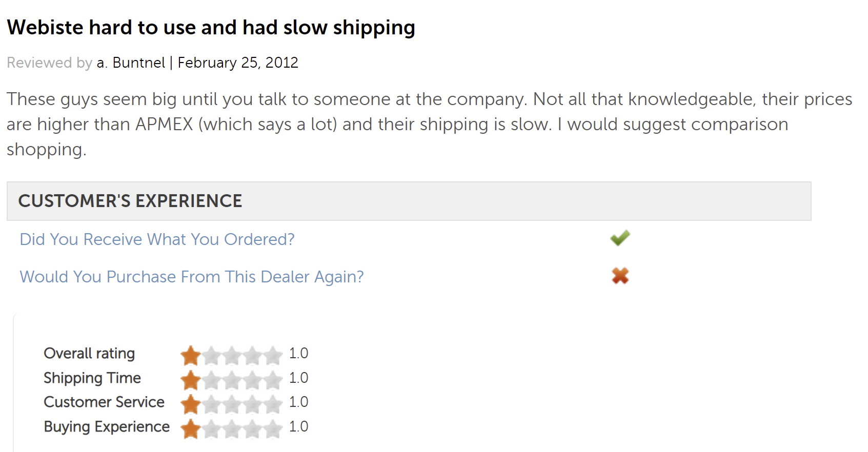
Task: Click the Buying Experience score 1.0
Action: (298, 426)
